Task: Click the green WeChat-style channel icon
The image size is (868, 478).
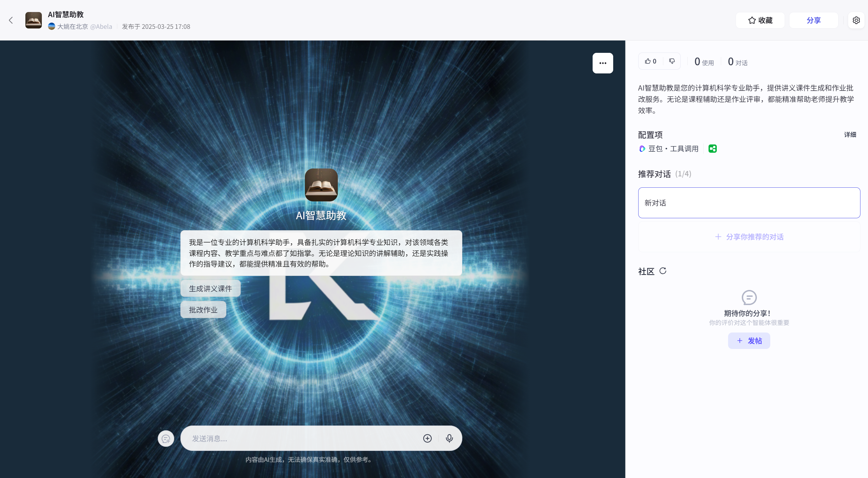Action: (712, 149)
